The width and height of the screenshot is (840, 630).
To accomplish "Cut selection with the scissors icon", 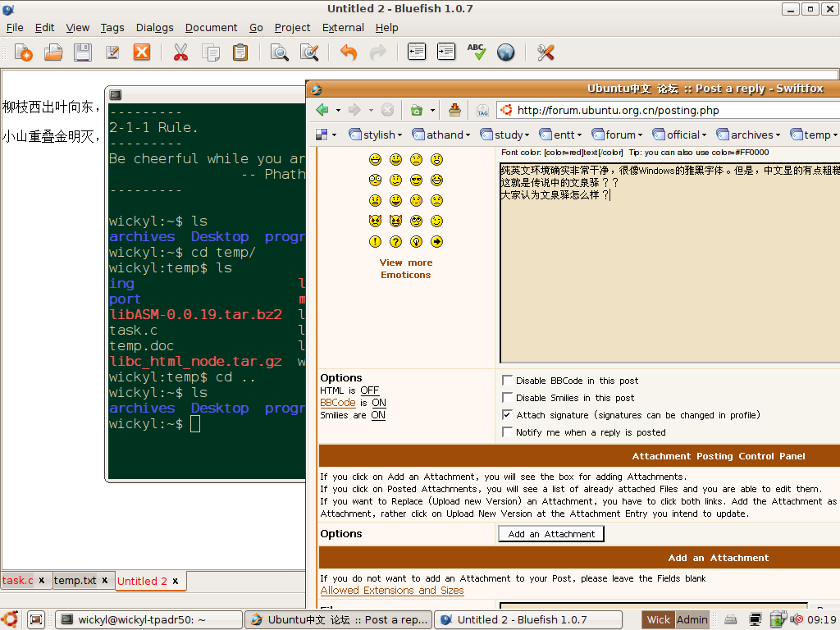I will pos(180,52).
